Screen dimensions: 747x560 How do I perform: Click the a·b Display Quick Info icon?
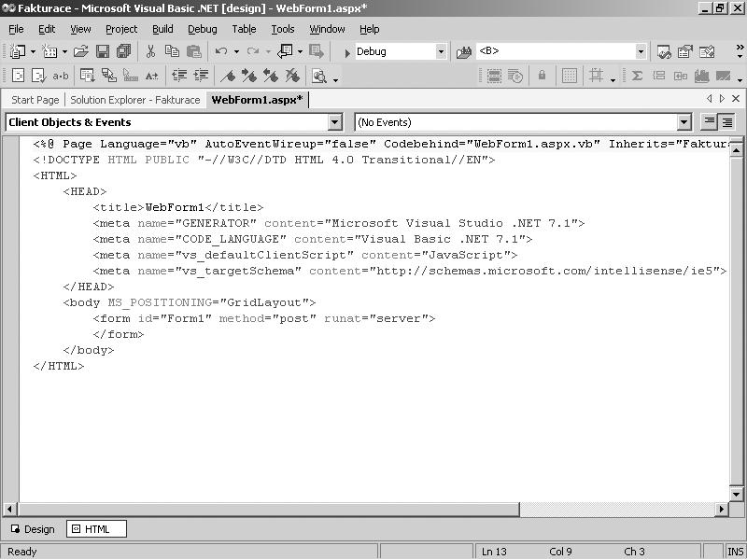61,76
